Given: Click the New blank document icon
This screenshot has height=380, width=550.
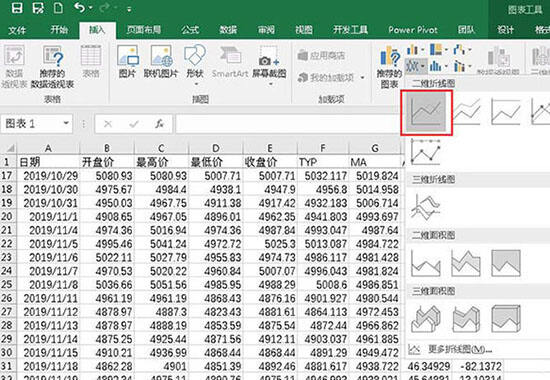Looking at the screenshot, I should [58, 8].
